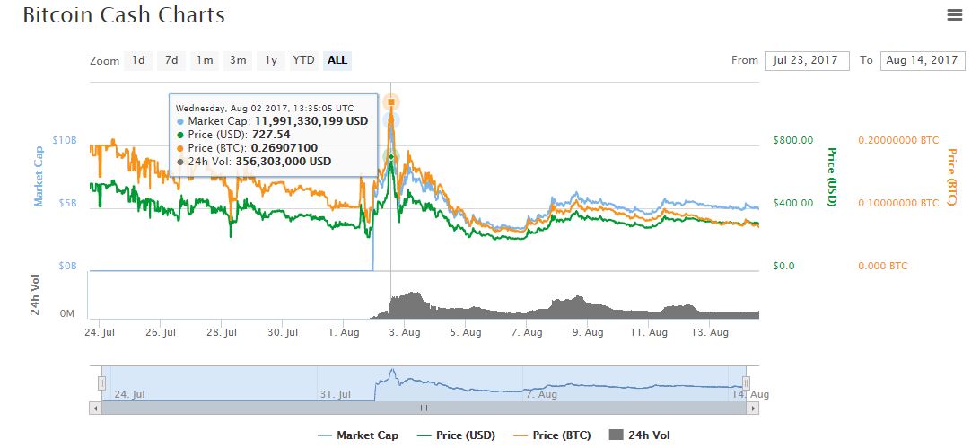Set zoom range to 3m
980x448 pixels.
point(238,61)
